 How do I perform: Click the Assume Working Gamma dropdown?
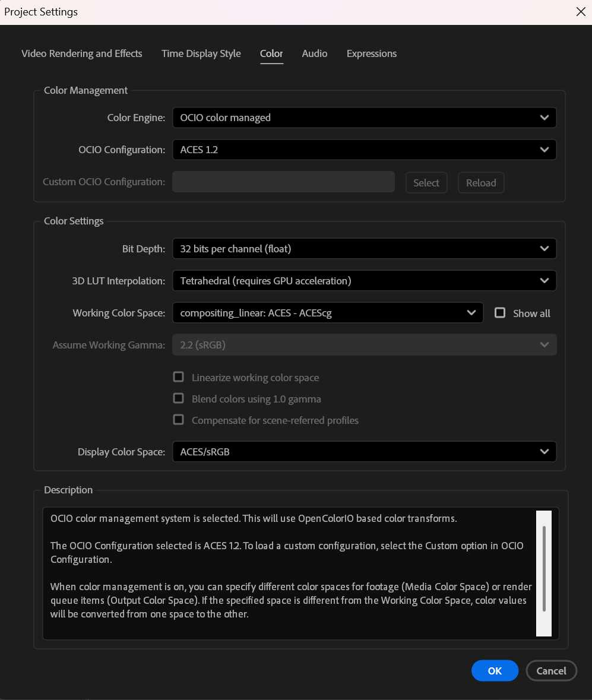tap(365, 344)
